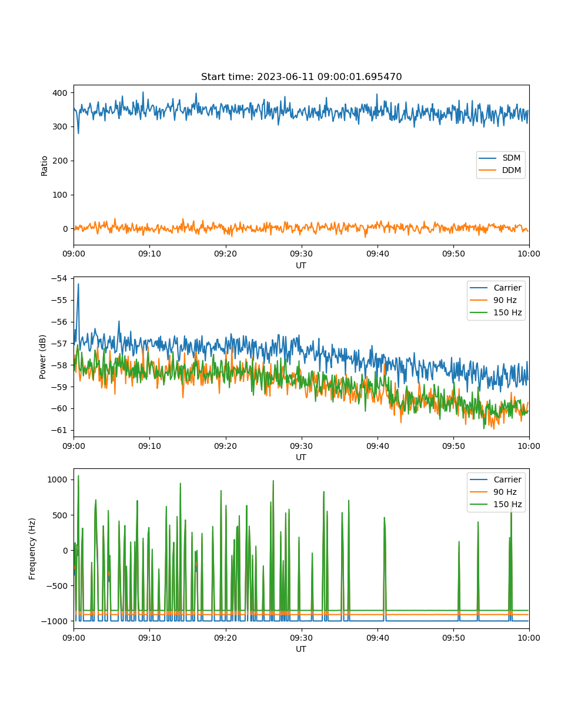Click the 400 tick on Ratio axis
The height and width of the screenshot is (706, 588).
61,92
